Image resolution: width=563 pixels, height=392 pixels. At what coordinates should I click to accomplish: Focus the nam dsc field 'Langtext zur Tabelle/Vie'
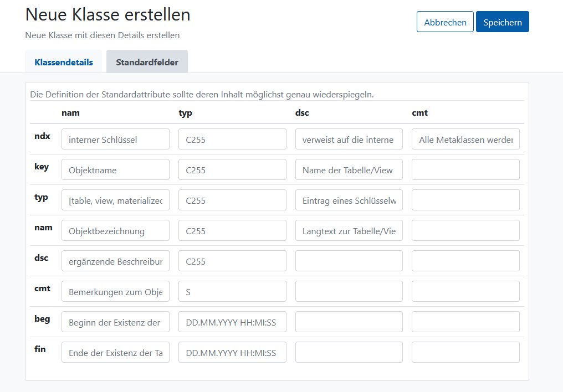click(x=349, y=231)
